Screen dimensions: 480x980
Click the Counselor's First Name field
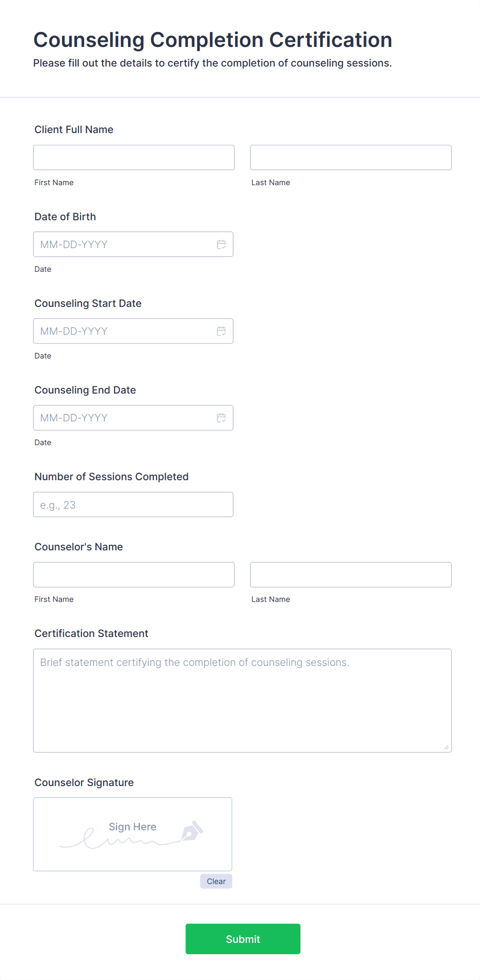pos(134,575)
